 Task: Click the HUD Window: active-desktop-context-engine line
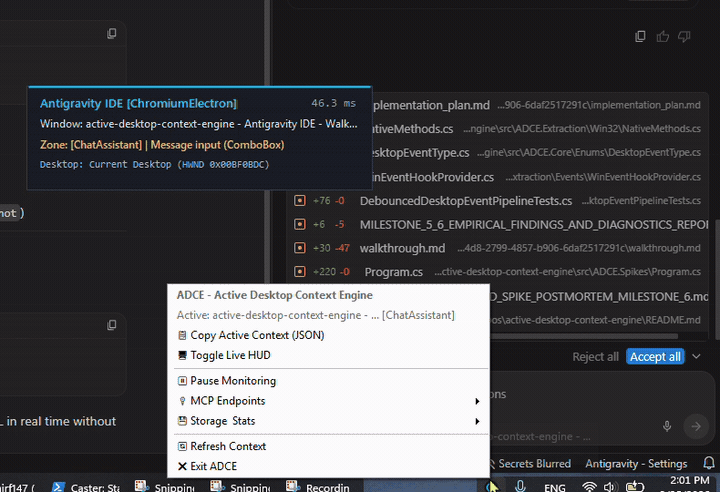click(x=198, y=124)
